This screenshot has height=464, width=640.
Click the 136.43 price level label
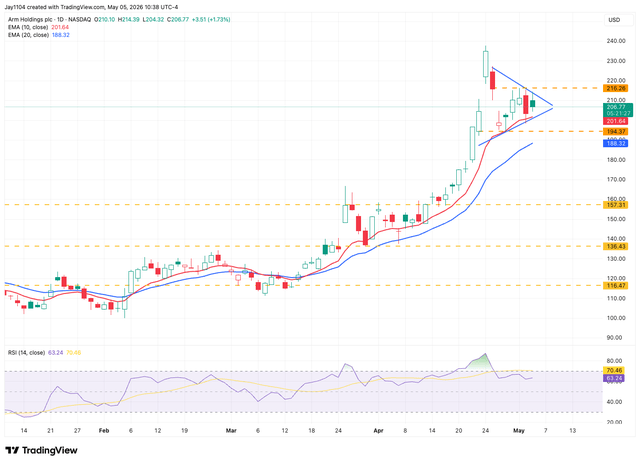click(616, 246)
